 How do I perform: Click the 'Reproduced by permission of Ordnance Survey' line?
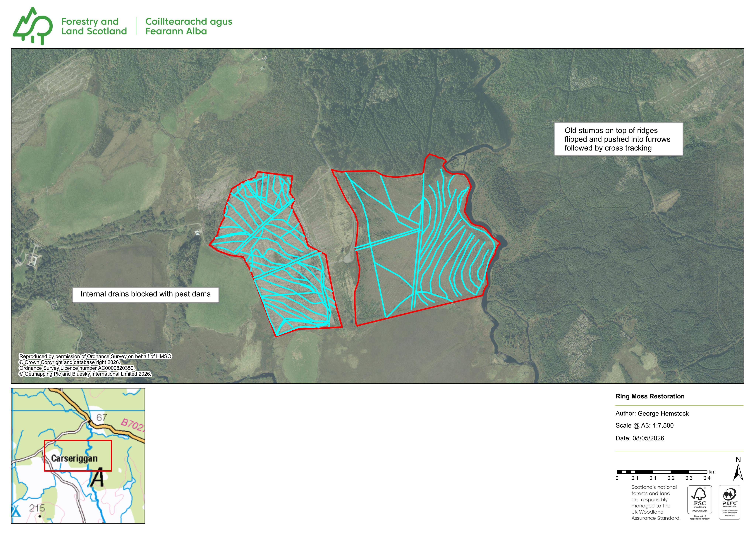(95, 356)
